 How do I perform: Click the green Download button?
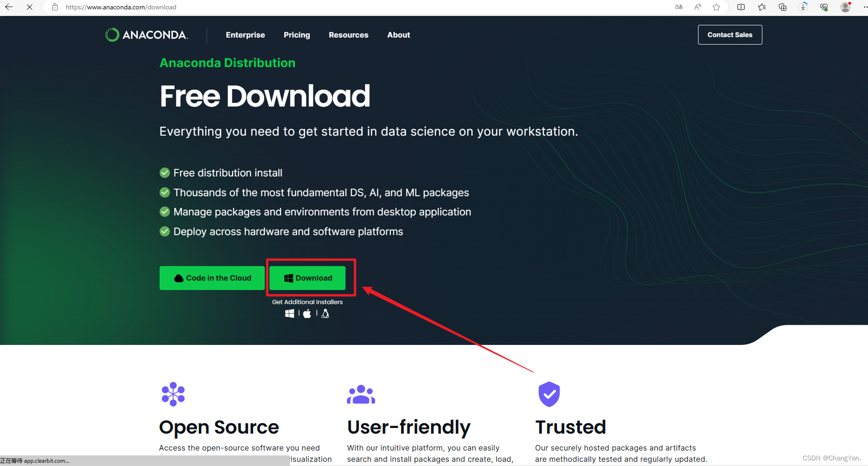click(x=307, y=278)
